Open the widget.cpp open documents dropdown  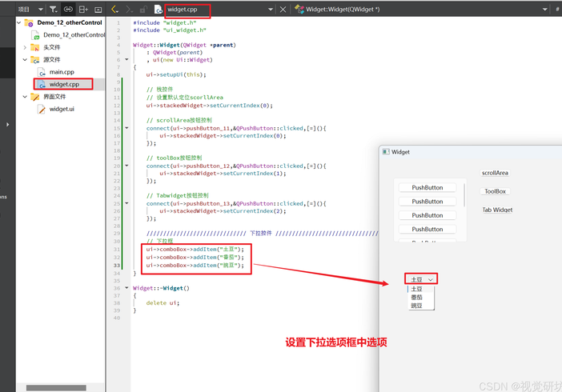[271, 10]
